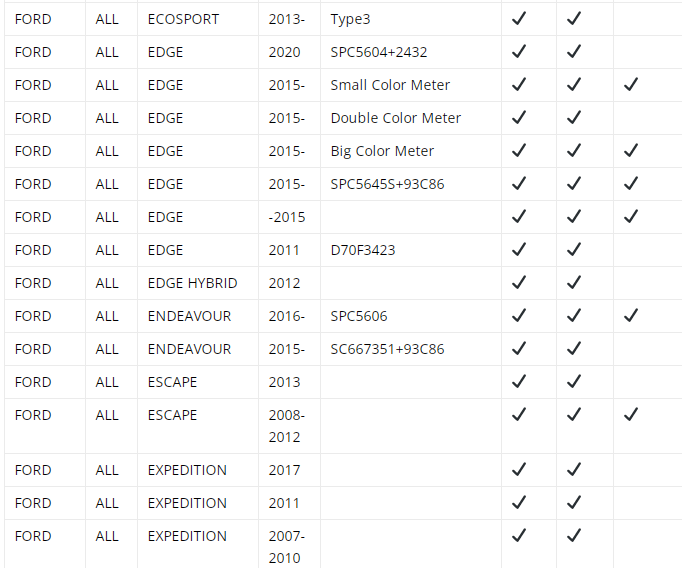Screen dimensions: 689x568
Task: Click the 2007-2010 year cell for EXPEDITION
Action: 289,545
